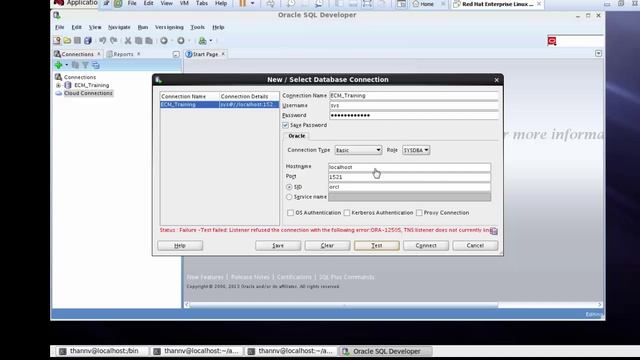
Task: Select the SID radio button
Action: [289, 187]
